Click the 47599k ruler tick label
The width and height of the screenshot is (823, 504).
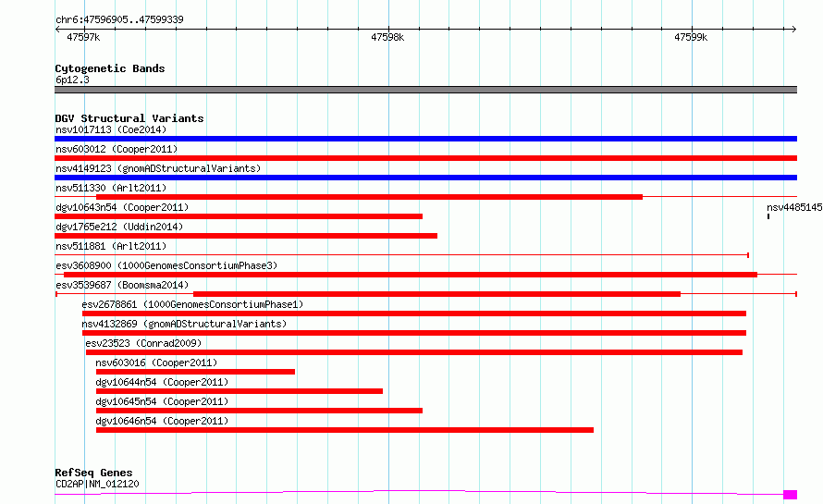[691, 37]
